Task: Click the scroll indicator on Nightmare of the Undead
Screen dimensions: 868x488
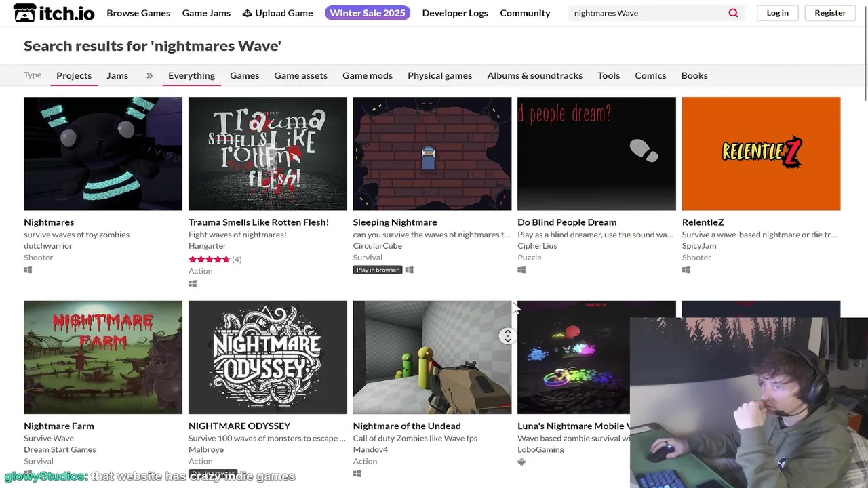Action: point(507,335)
